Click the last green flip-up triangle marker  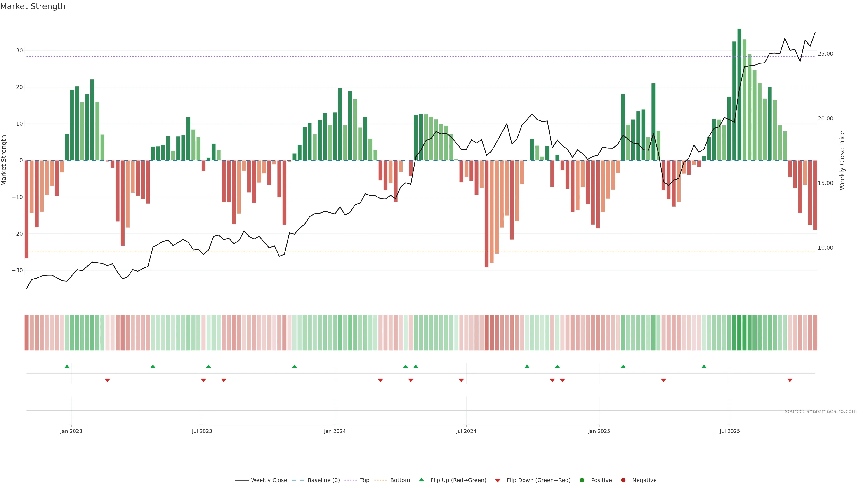pyautogui.click(x=704, y=366)
